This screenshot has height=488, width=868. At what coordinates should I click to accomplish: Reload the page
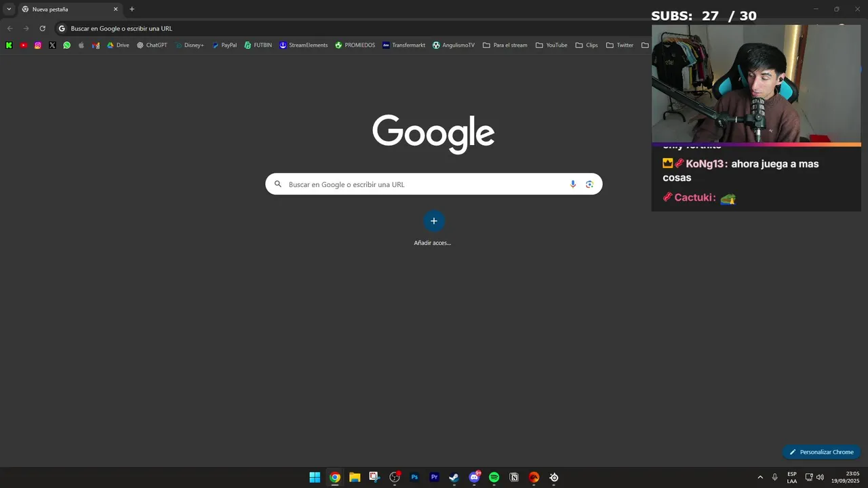[42, 28]
